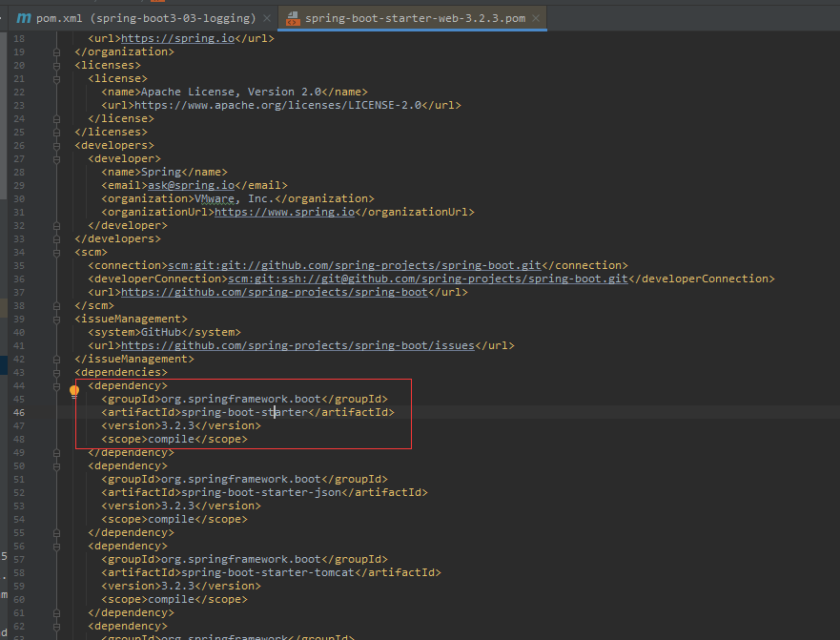Viewport: 840px width, 640px height.
Task: Open the scm:git:git://github.com connection link
Action: [x=355, y=266]
